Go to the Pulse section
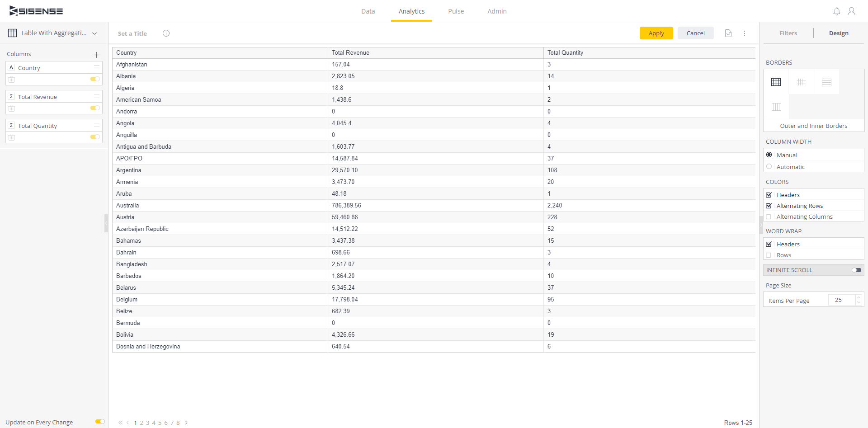 pos(455,11)
